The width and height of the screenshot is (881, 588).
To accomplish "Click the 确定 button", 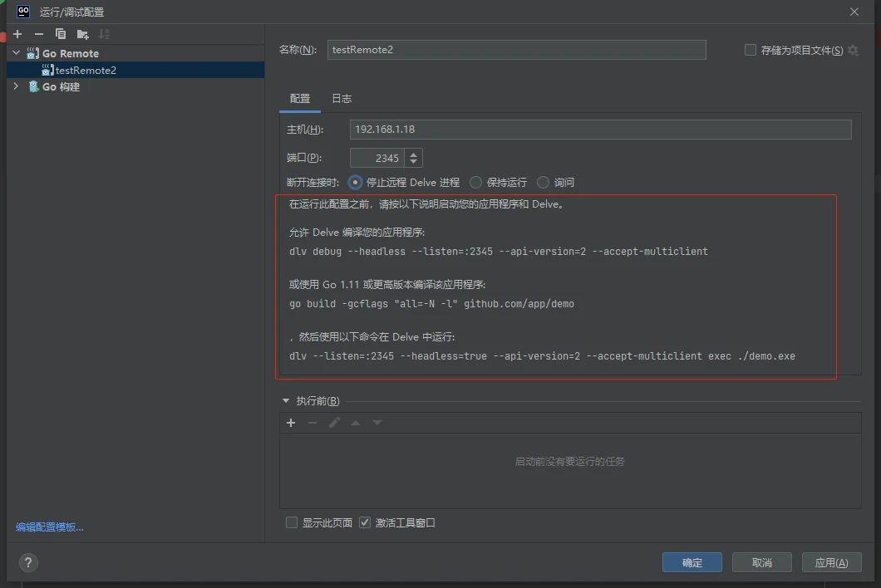I will click(x=692, y=562).
